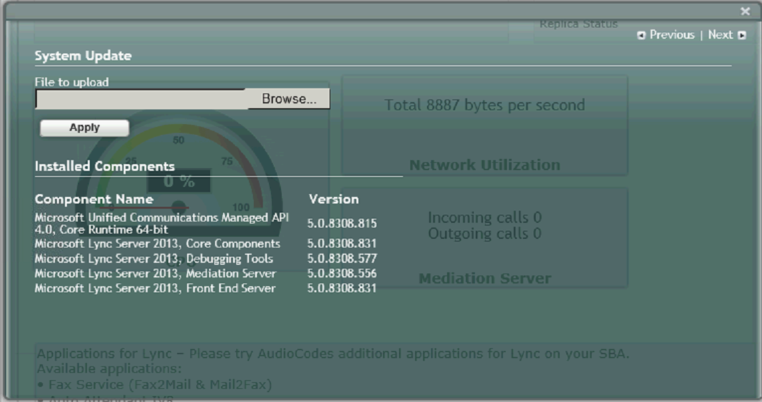This screenshot has width=762, height=402.
Task: Select version 5.0.8308.577 value
Action: point(342,259)
